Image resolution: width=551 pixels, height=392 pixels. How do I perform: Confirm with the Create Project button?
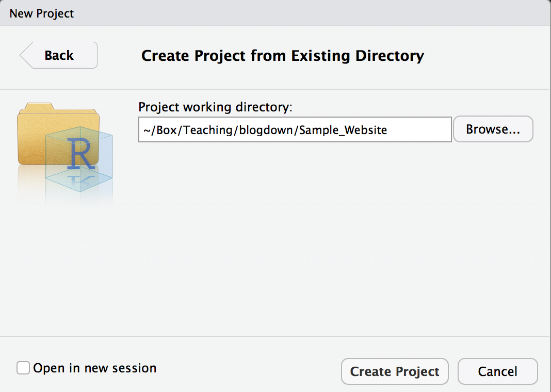395,371
